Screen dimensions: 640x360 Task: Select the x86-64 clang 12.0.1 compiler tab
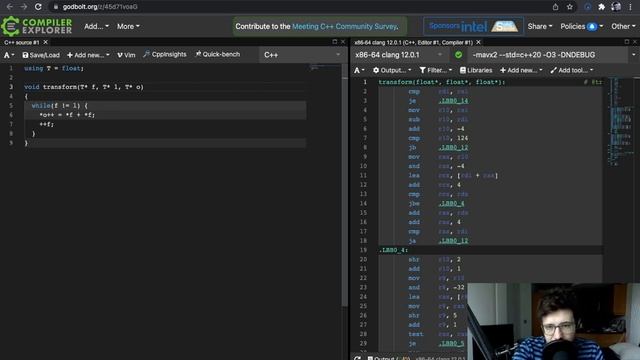413,42
